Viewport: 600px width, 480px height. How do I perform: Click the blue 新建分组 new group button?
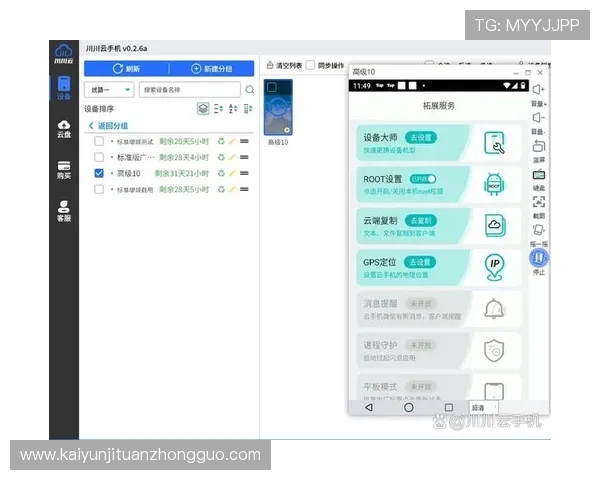click(212, 69)
